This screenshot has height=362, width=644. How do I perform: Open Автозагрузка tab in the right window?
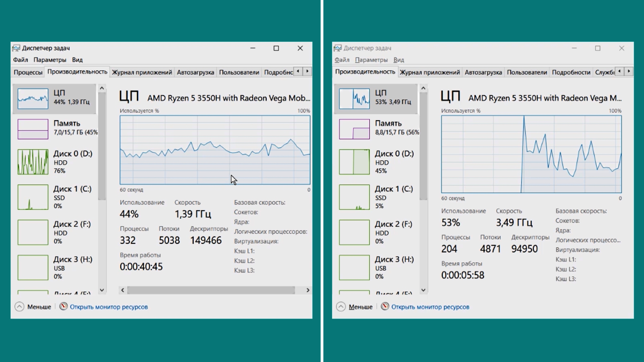(484, 72)
